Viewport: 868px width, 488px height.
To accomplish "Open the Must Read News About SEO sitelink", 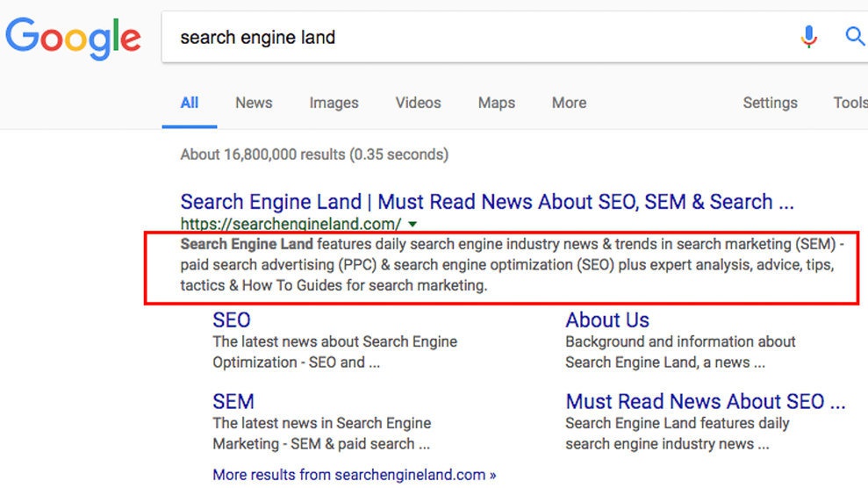I will pyautogui.click(x=705, y=402).
